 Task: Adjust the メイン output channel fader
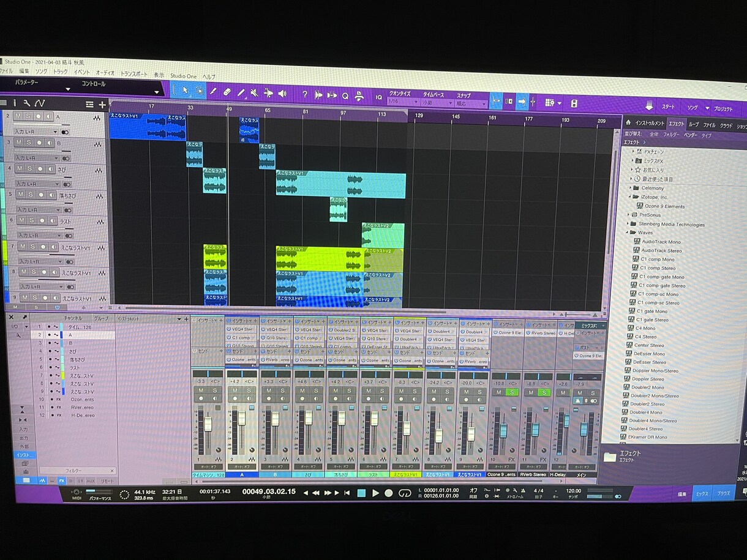coord(584,428)
